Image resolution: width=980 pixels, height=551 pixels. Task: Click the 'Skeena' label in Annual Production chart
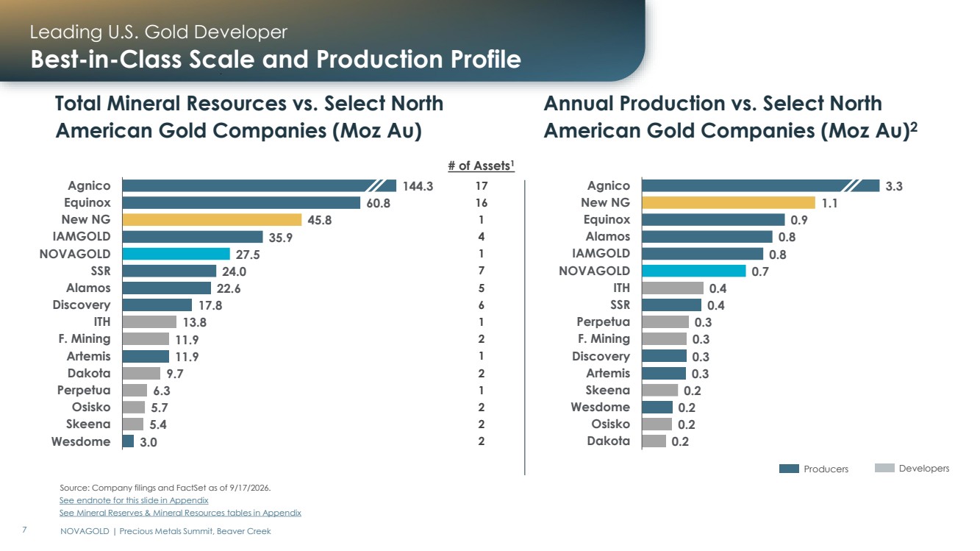[x=608, y=390]
